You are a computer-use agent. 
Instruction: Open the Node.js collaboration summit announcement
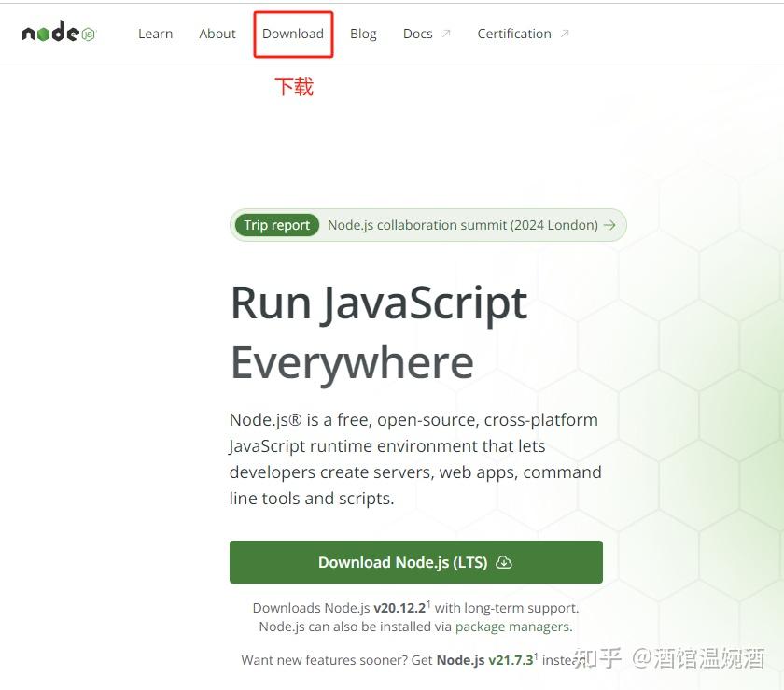[463, 225]
